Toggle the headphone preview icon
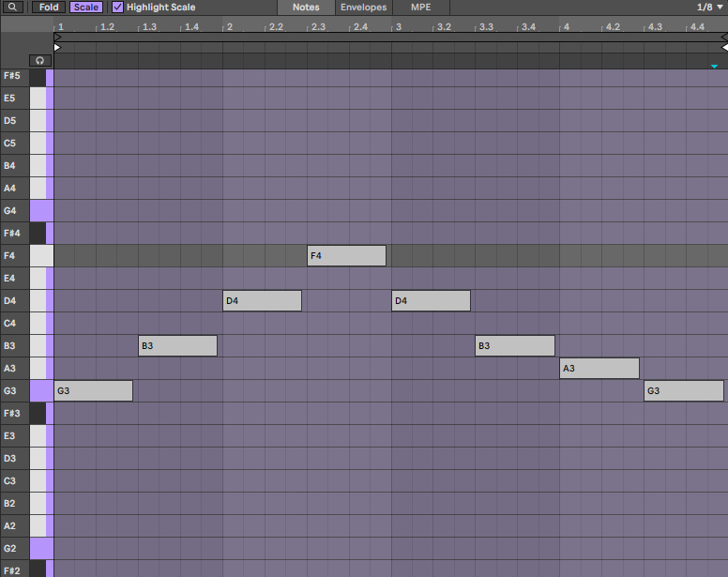Screen dimensions: 728x577 40,60
